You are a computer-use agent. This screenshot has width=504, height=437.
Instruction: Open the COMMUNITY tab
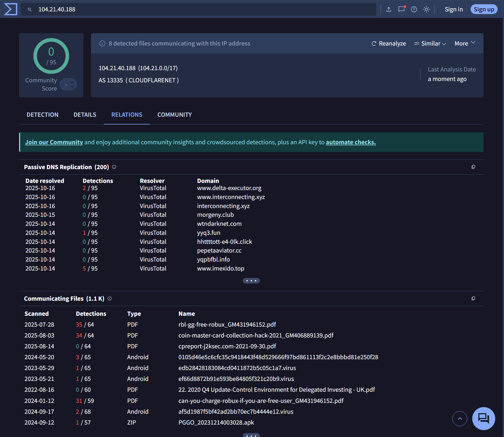[x=174, y=115]
